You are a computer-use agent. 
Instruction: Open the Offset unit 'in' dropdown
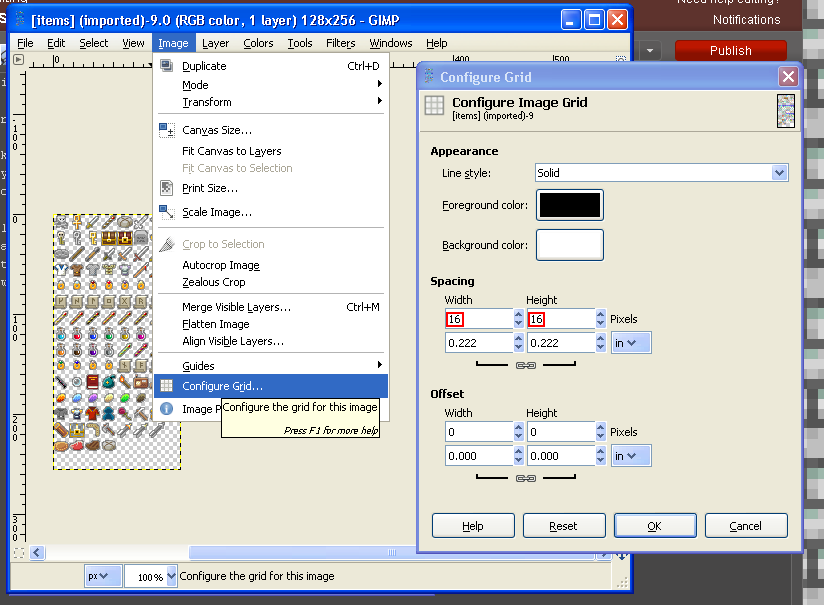631,456
